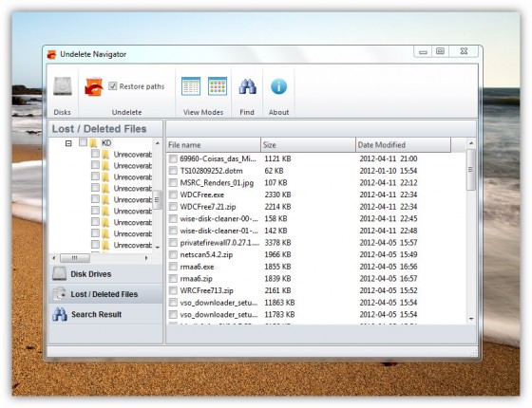Viewport: 532px width, 408px height.
Task: Click the Undelete Navigator title bar app icon
Action: point(51,54)
